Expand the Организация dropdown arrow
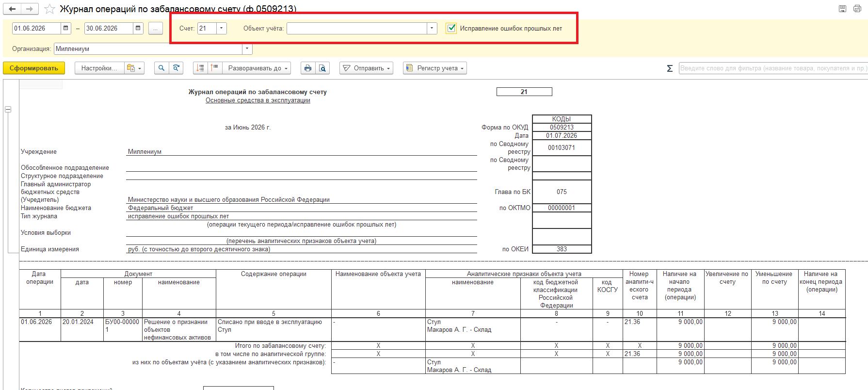The image size is (868, 390). 247,49
